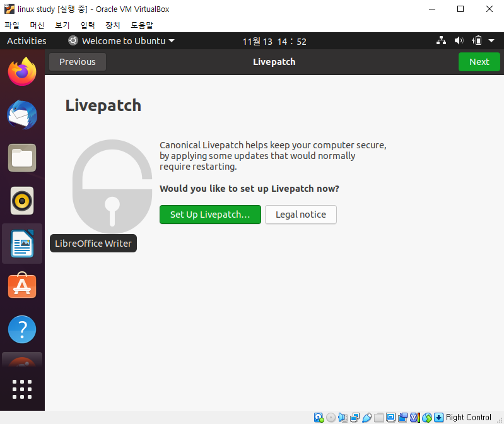
Task: Click the 'Would you like to set up Livepatch now?' text
Action: [x=249, y=189]
